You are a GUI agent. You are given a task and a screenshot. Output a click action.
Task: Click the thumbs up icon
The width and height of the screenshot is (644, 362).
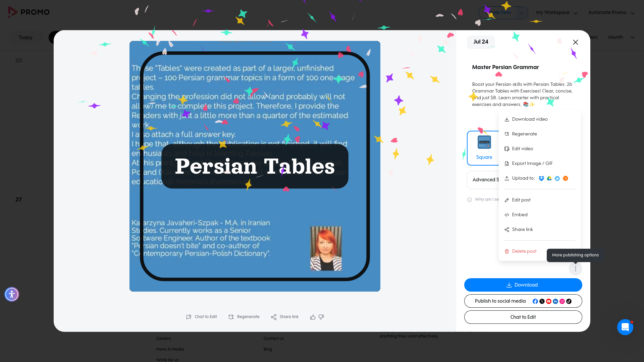(x=313, y=317)
